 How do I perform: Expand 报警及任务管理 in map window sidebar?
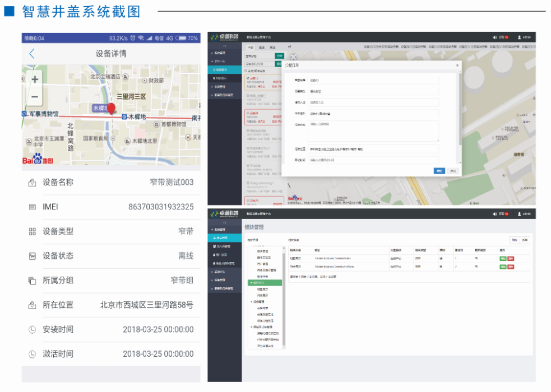point(225,95)
